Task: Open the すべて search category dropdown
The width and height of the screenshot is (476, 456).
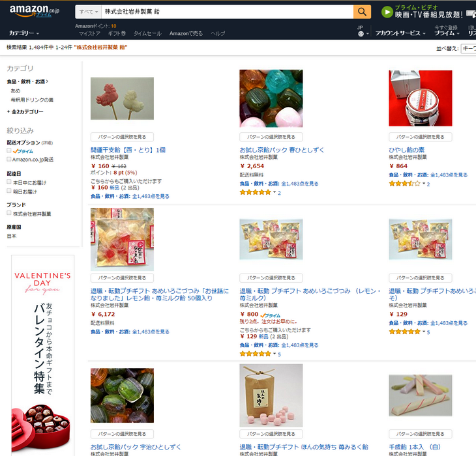Action: (x=88, y=12)
